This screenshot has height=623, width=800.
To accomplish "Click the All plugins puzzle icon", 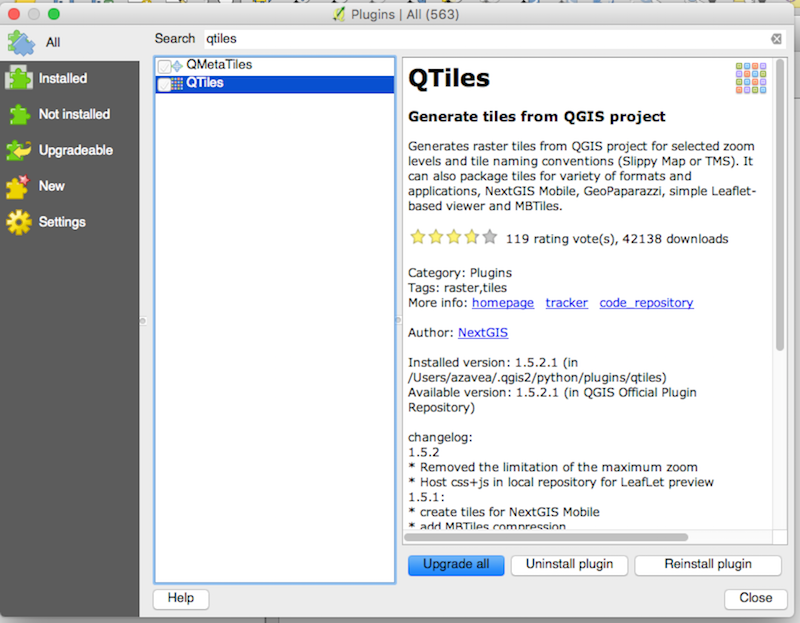I will click(21, 42).
